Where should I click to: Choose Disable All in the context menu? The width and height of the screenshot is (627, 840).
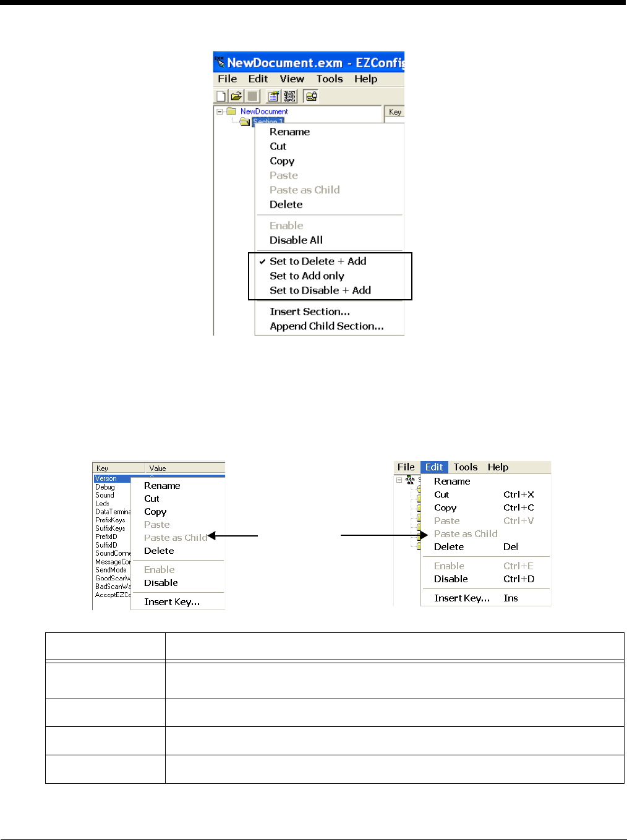(330, 240)
